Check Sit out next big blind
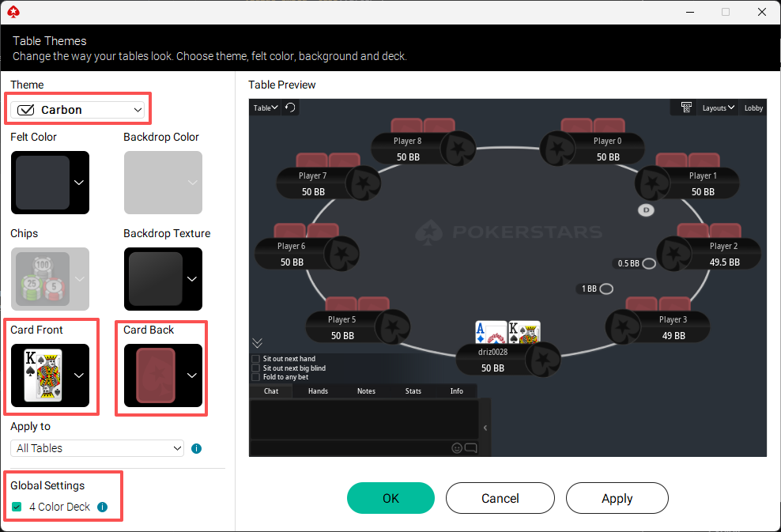 click(256, 368)
